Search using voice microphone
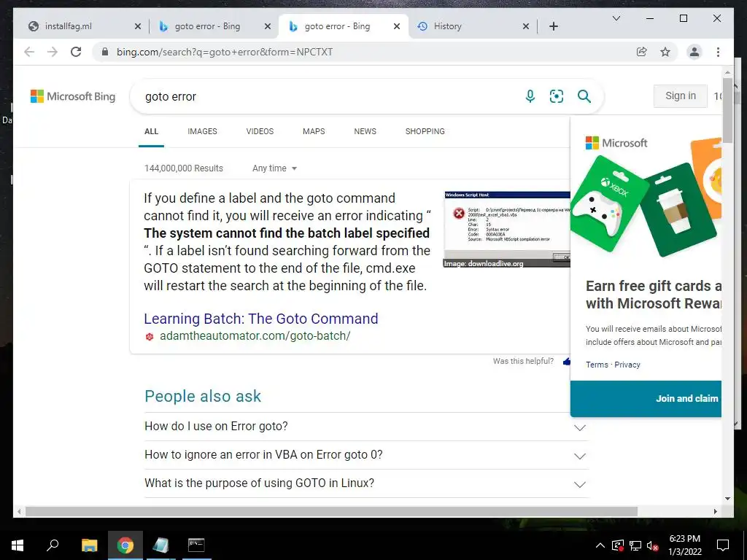Viewport: 747px width, 560px height. click(530, 96)
